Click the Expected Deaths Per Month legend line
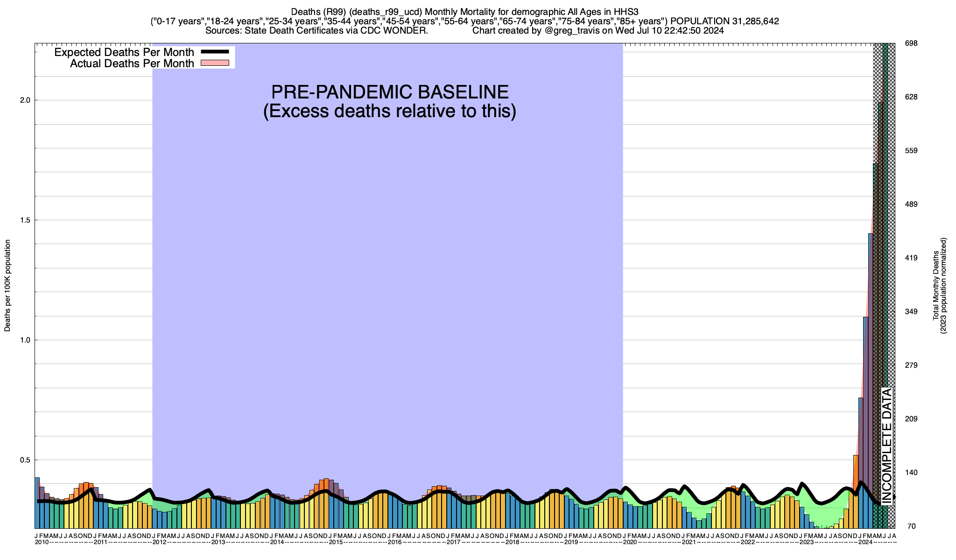Viewport: 956px width, 560px height. 215,52
